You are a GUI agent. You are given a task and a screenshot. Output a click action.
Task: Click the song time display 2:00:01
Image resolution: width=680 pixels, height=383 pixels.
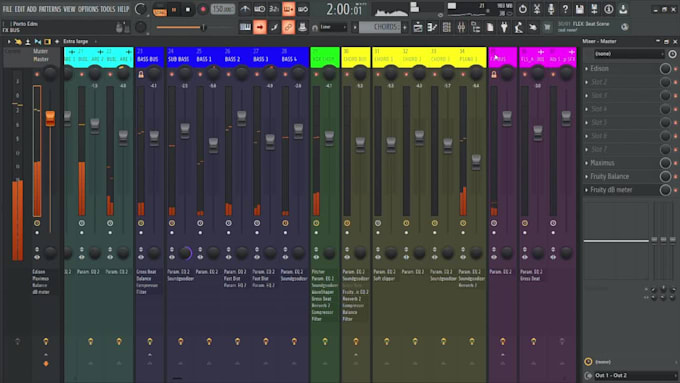[x=345, y=9]
